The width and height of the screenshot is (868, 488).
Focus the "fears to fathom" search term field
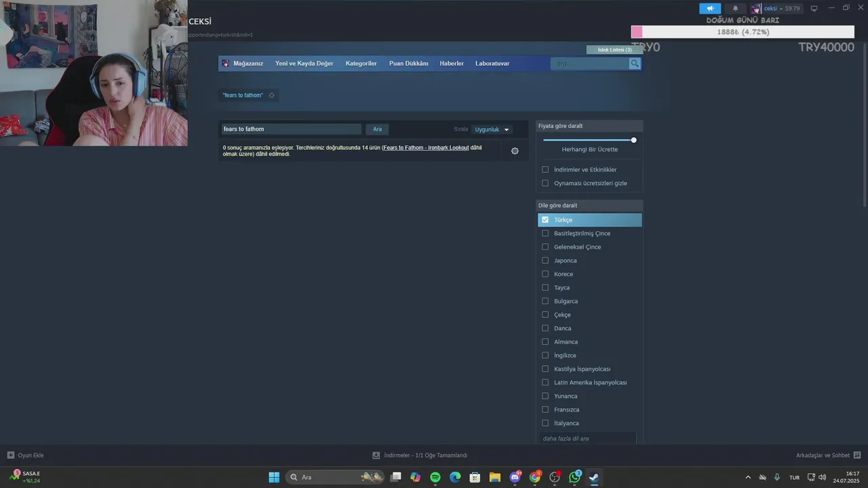click(292, 129)
